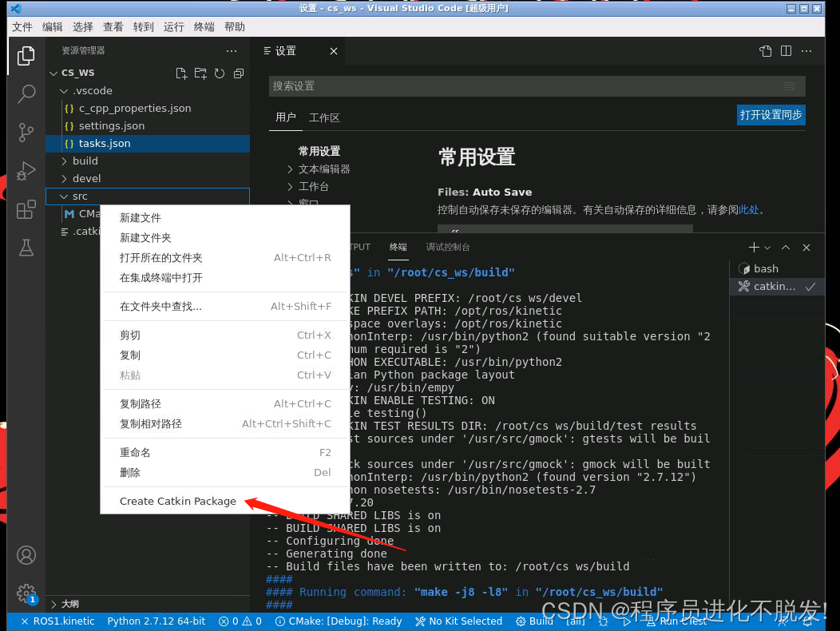Choose 新建文件 in the context menu
Viewport: 840px width, 631px height.
pyautogui.click(x=225, y=218)
